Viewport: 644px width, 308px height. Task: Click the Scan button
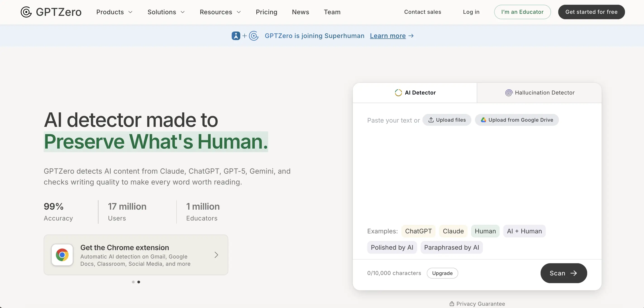pos(563,273)
